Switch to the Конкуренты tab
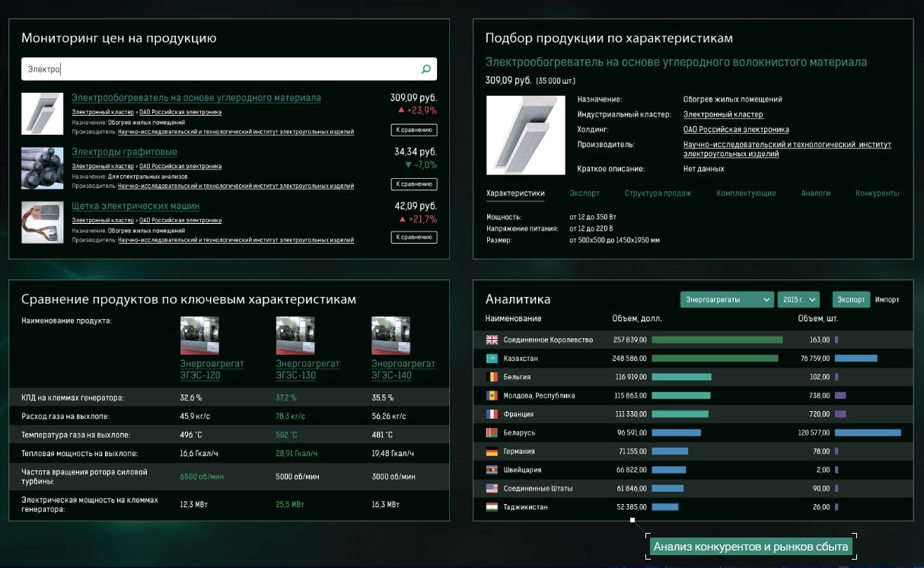The height and width of the screenshot is (568, 924). coord(877,193)
